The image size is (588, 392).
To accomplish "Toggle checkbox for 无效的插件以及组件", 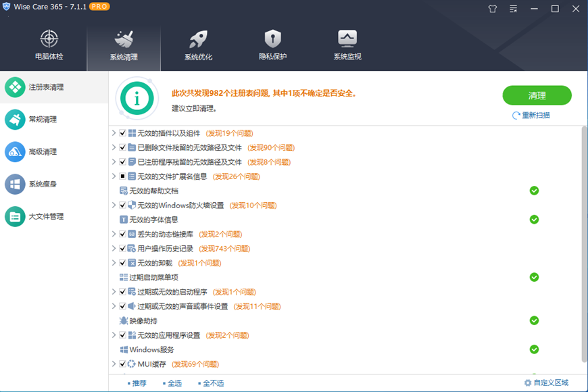I will point(122,132).
